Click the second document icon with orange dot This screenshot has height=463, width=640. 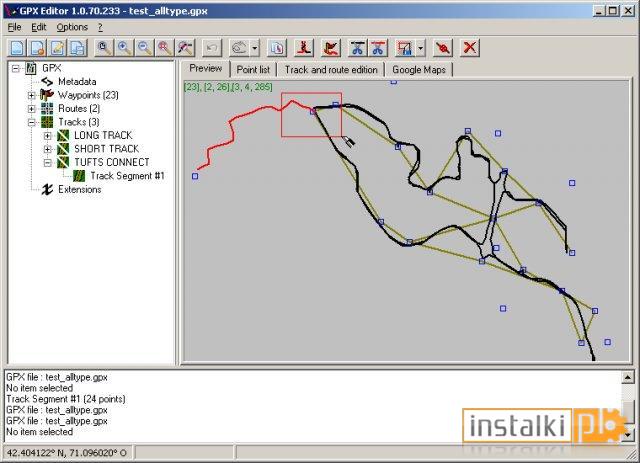click(x=37, y=48)
